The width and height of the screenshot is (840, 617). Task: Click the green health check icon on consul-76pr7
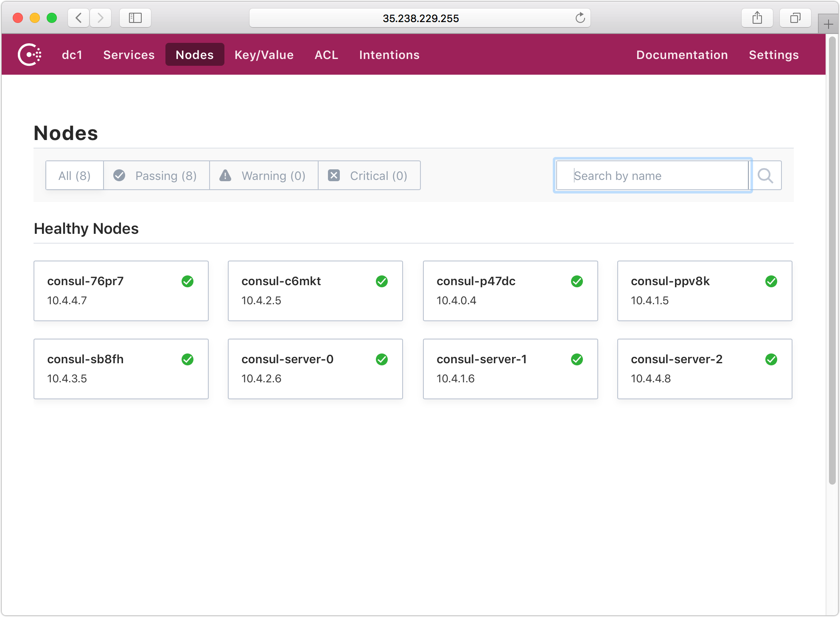coord(188,281)
